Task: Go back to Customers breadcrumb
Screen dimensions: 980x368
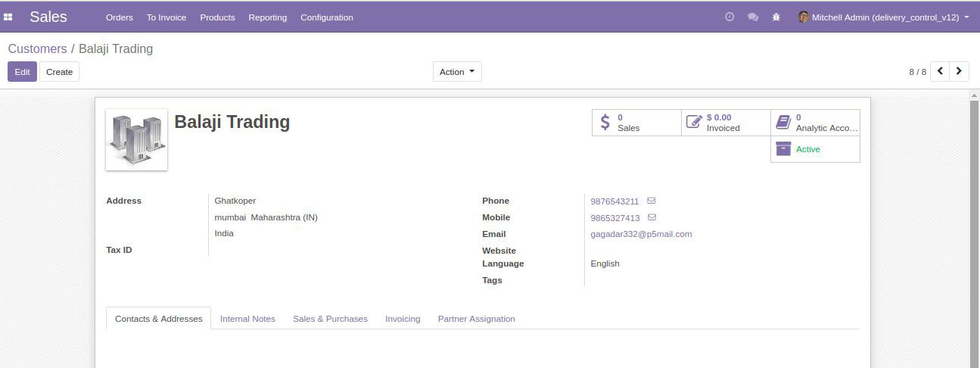Action: click(x=37, y=48)
